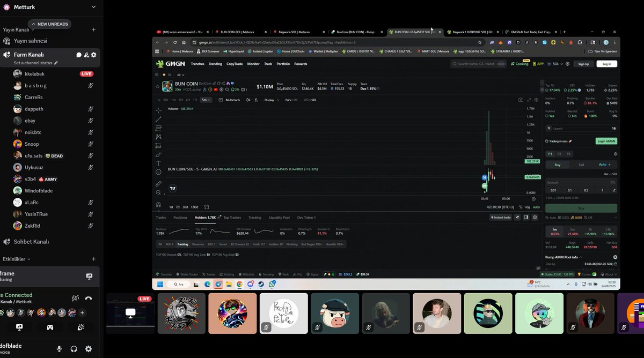This screenshot has height=358, width=644.
Task: Select the P2 preset
Action: point(559,154)
